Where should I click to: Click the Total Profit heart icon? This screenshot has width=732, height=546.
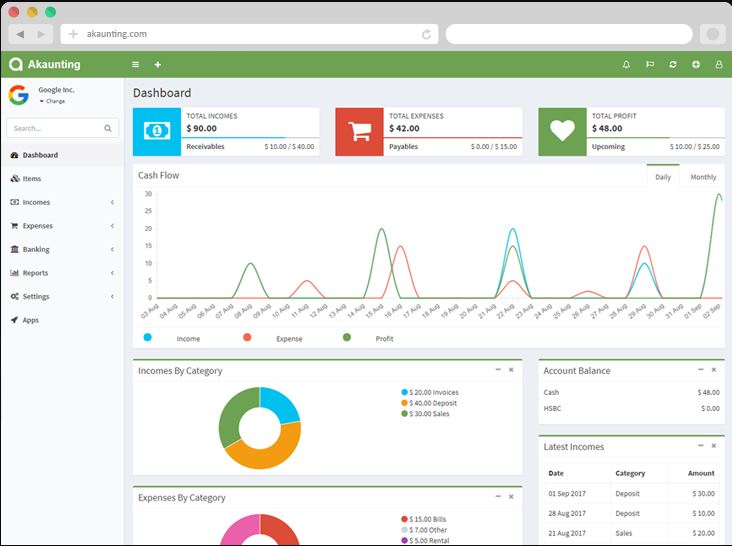click(x=562, y=131)
